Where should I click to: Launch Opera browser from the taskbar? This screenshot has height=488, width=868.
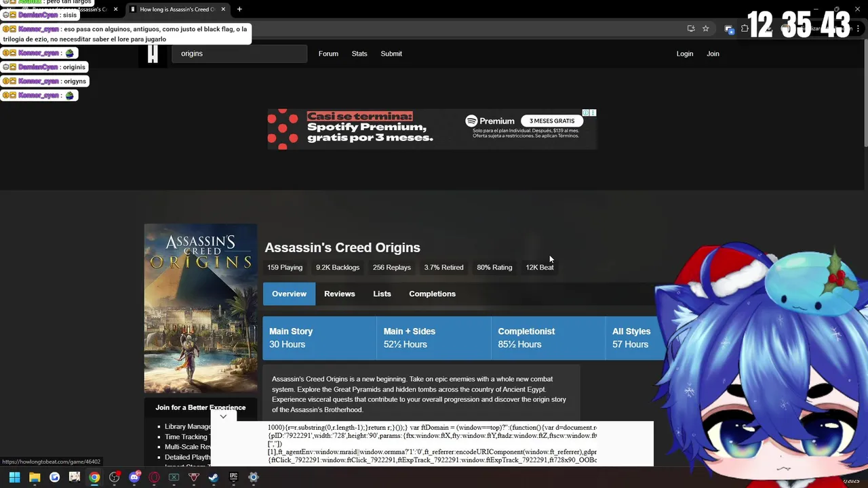[x=154, y=477]
